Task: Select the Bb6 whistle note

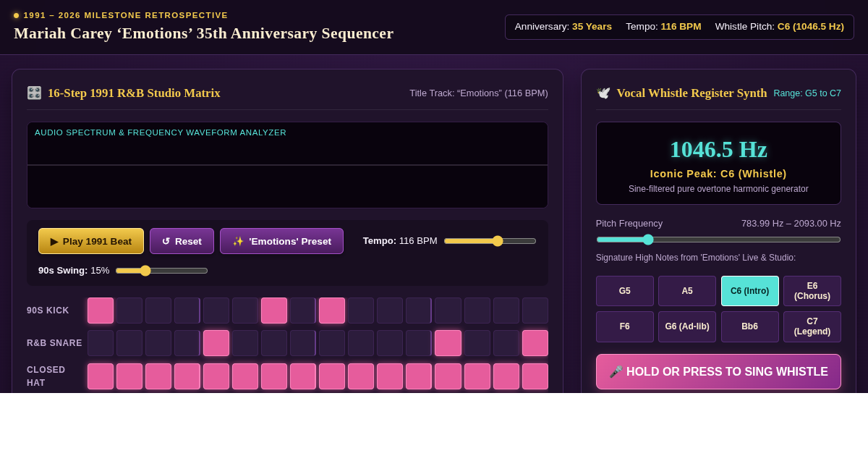Action: (750, 326)
